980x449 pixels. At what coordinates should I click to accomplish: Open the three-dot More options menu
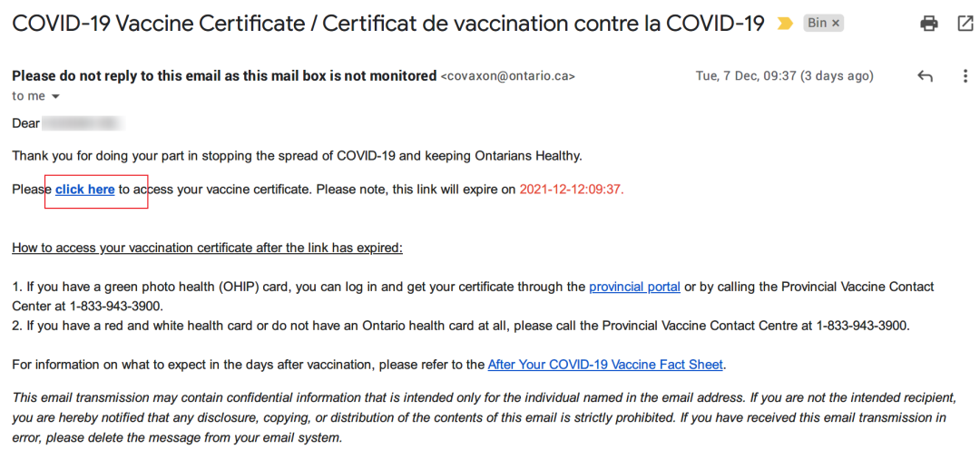(x=965, y=76)
